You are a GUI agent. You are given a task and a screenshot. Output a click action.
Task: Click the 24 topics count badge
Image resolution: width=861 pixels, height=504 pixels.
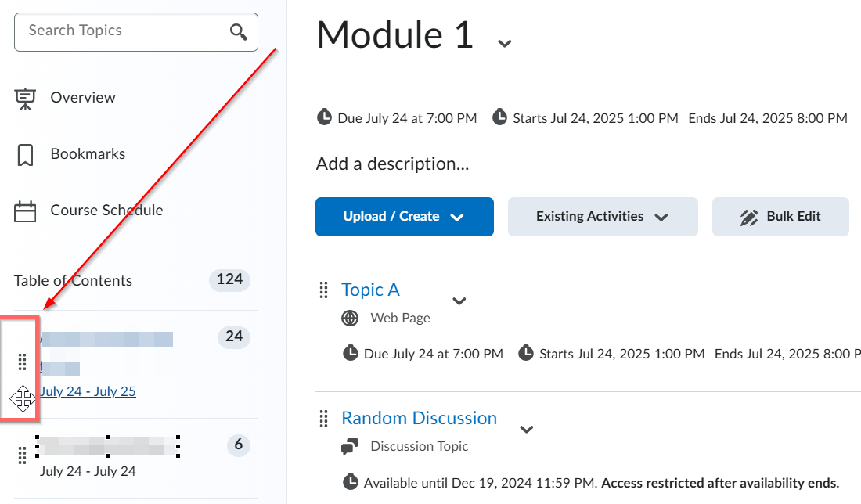[234, 337]
